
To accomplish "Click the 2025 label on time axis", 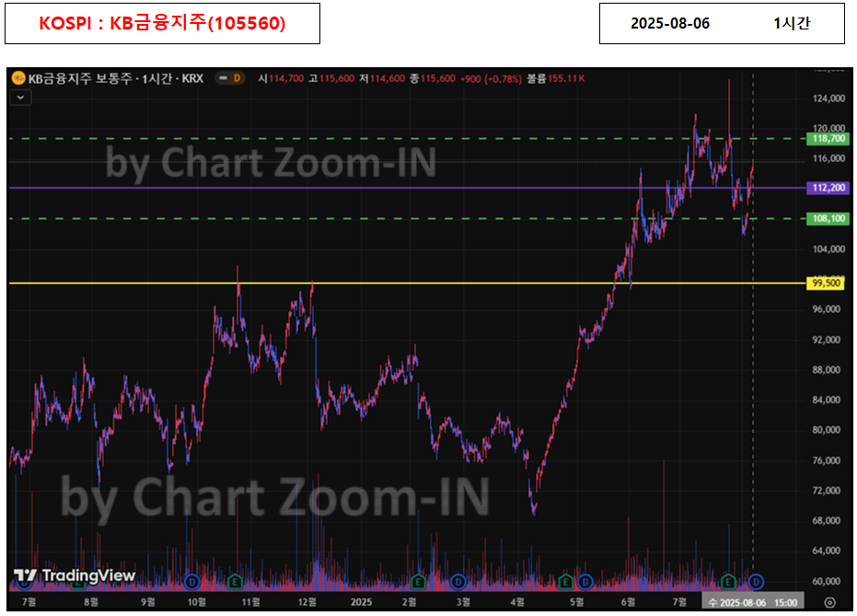I will [361, 602].
